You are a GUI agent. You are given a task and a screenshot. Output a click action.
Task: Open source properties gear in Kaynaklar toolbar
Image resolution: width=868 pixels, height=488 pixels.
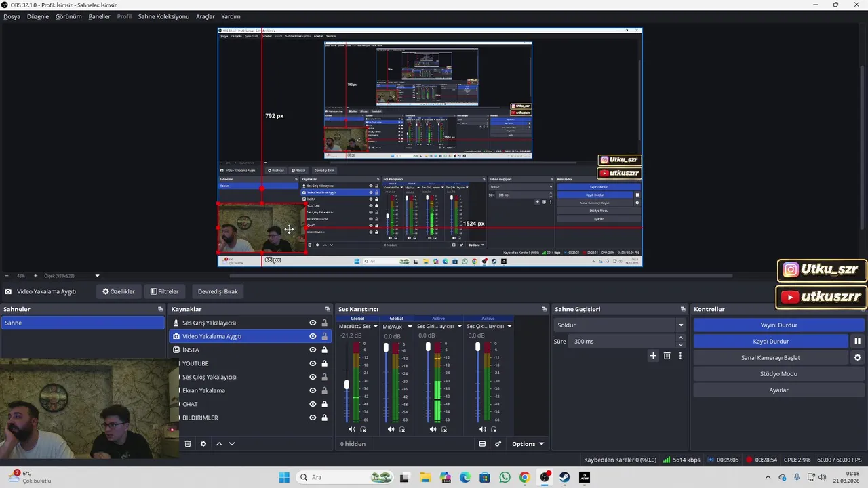click(x=203, y=444)
